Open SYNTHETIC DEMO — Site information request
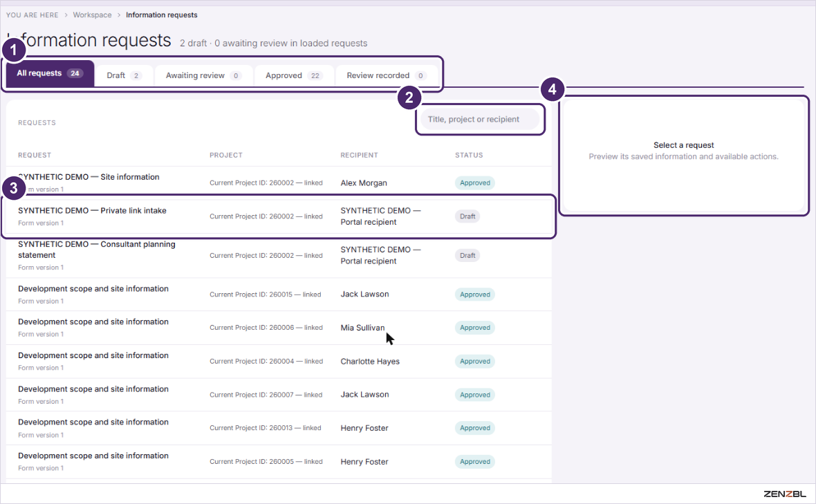This screenshot has width=816, height=504. pos(89,177)
